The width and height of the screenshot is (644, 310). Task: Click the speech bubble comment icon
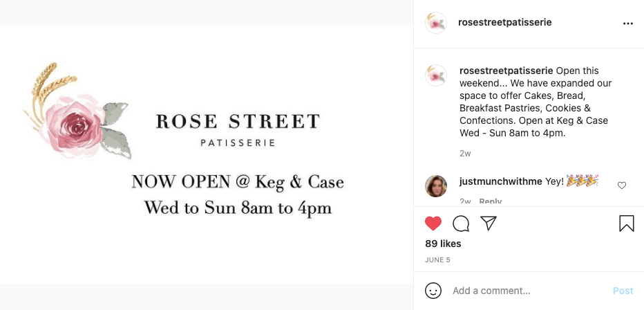(x=461, y=224)
